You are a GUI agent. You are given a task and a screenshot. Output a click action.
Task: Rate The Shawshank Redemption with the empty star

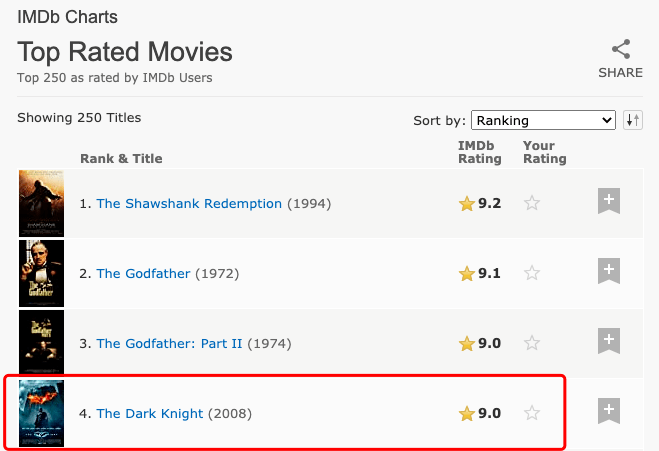(532, 203)
